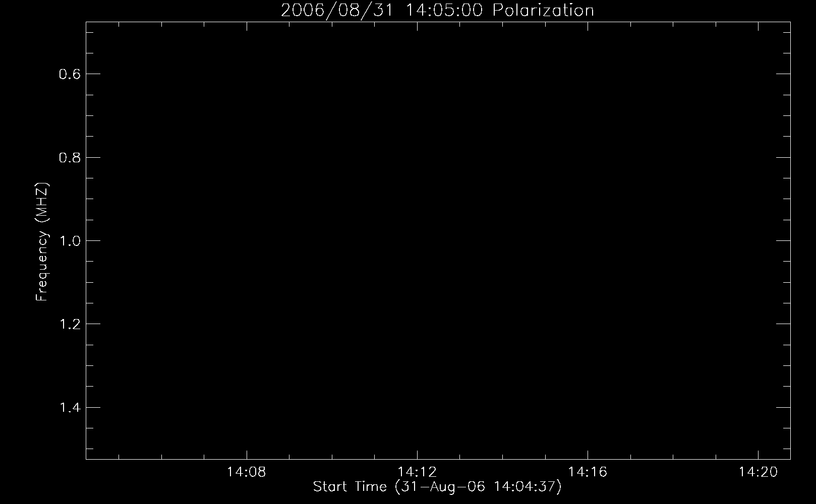
Task: Select the 1.4 frequency tick label
Action: click(x=70, y=408)
